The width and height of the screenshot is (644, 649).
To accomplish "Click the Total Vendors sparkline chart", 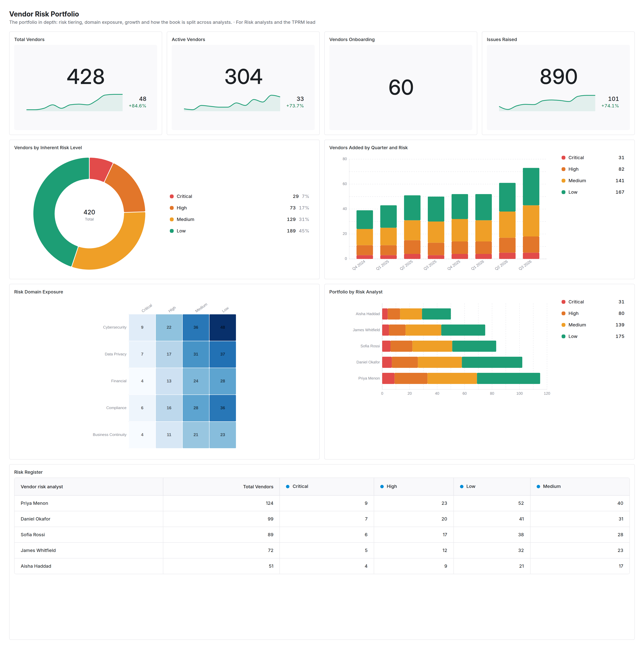I will point(75,102).
